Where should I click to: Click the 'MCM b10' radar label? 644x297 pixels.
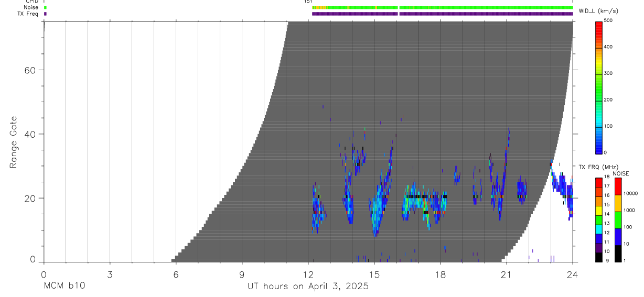[65, 287]
